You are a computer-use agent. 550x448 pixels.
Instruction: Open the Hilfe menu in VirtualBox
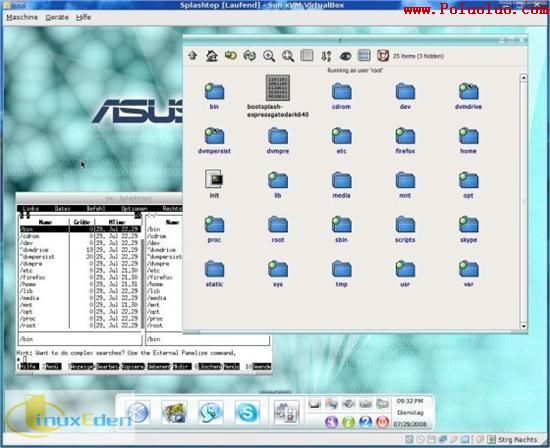pyautogui.click(x=83, y=17)
